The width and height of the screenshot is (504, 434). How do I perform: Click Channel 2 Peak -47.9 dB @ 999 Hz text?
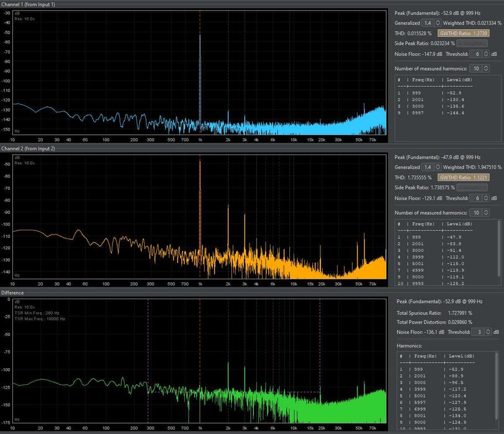click(x=438, y=157)
